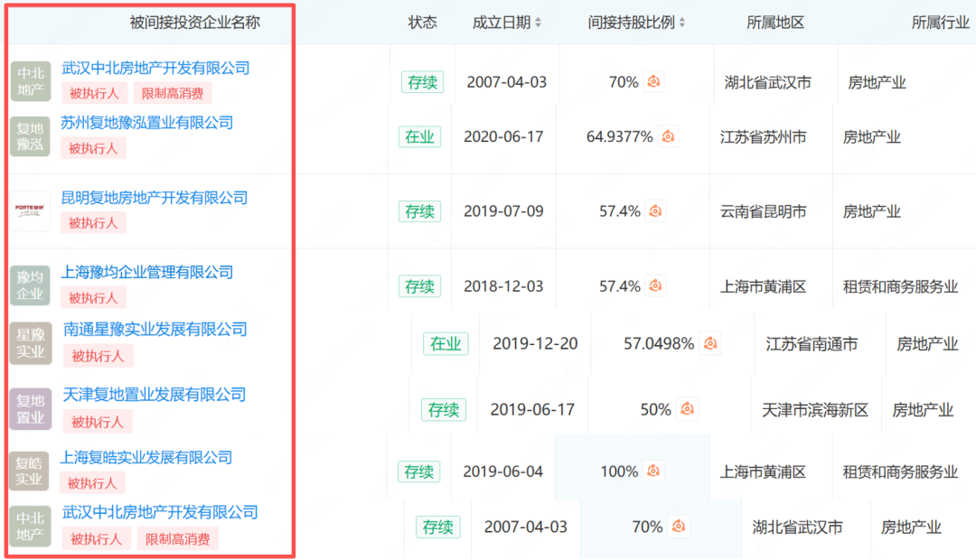Open equity chain icon for 上海豫均企业管理 57.4%
The height and width of the screenshot is (560, 976).
pyautogui.click(x=655, y=285)
